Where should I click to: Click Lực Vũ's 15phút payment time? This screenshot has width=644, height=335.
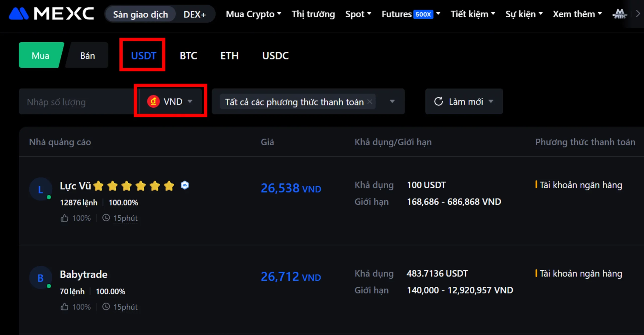[125, 218]
